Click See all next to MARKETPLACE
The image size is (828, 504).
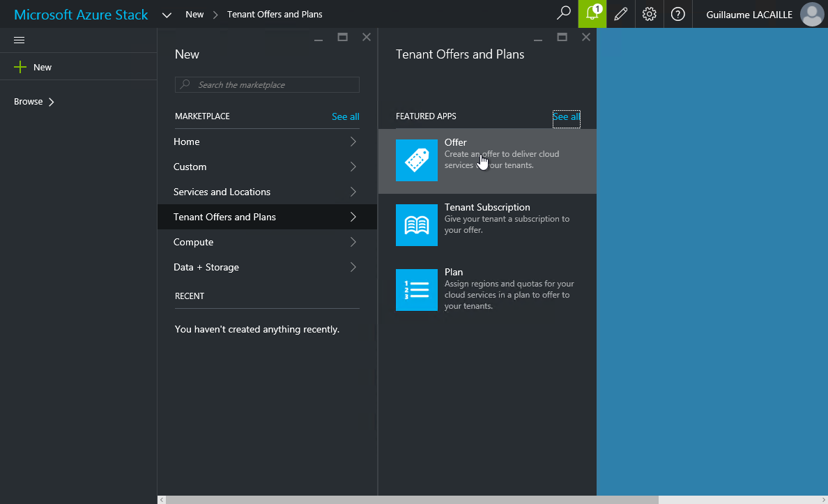(x=346, y=116)
